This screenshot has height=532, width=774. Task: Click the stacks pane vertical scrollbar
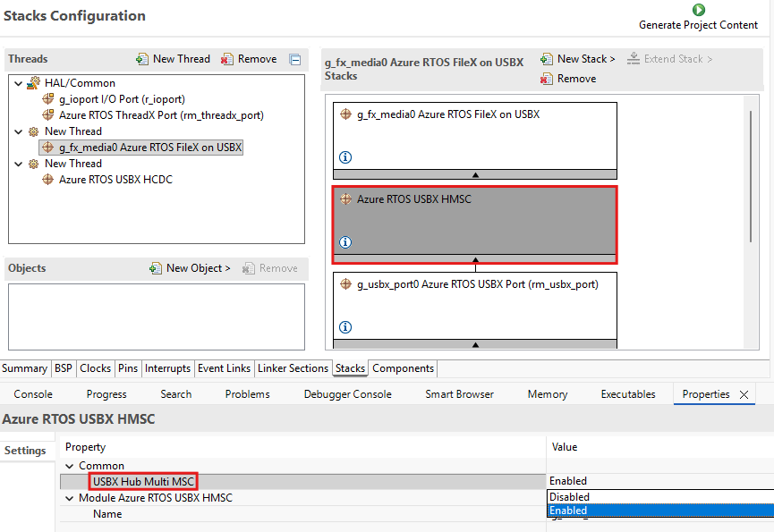coord(751,176)
